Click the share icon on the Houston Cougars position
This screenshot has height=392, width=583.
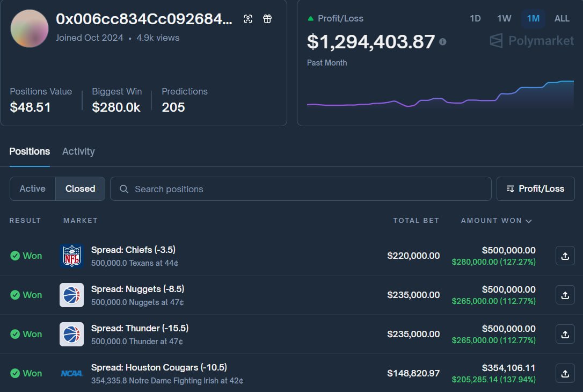point(565,373)
